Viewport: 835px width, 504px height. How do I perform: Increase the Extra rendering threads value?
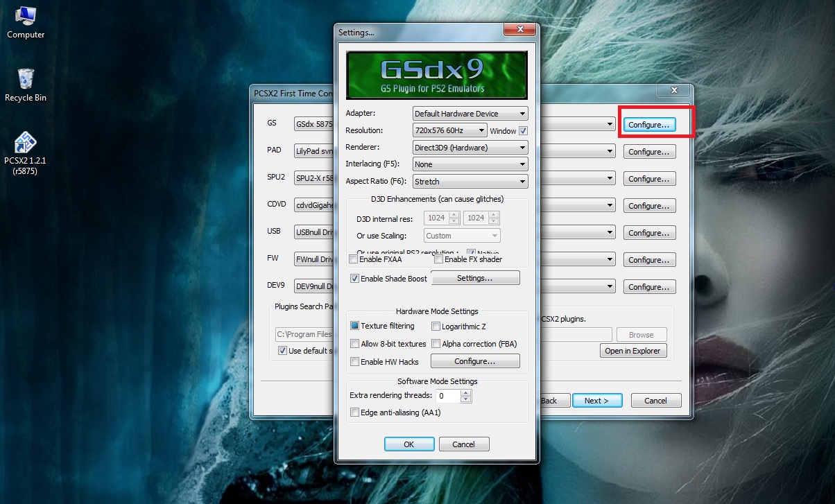(466, 392)
